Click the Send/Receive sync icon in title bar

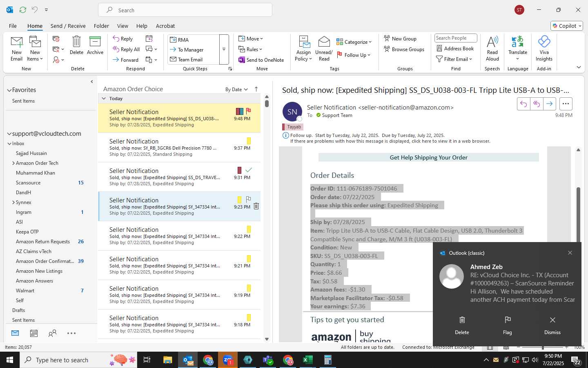click(23, 10)
